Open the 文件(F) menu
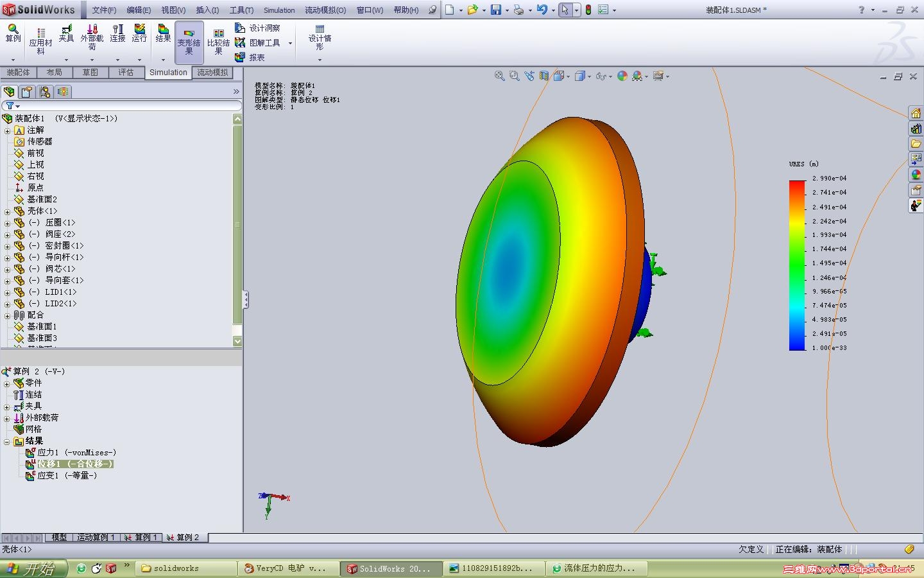924x578 pixels. coord(104,10)
